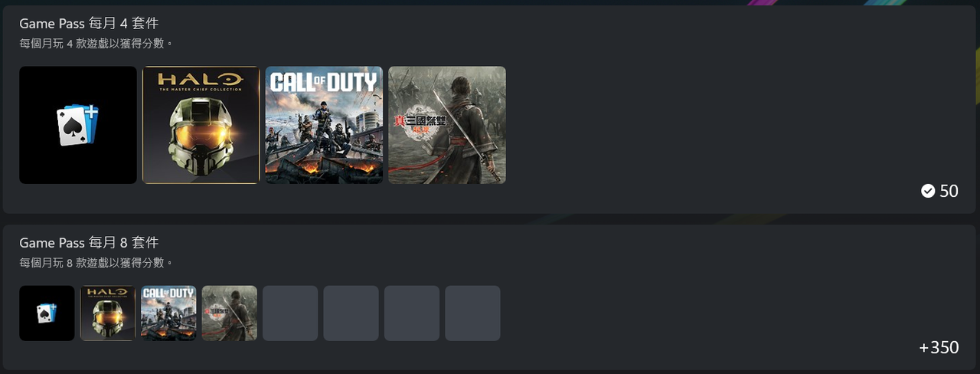The width and height of the screenshot is (980, 374).
Task: Open the Game Pass 每月 8 套件 heading
Action: click(89, 243)
